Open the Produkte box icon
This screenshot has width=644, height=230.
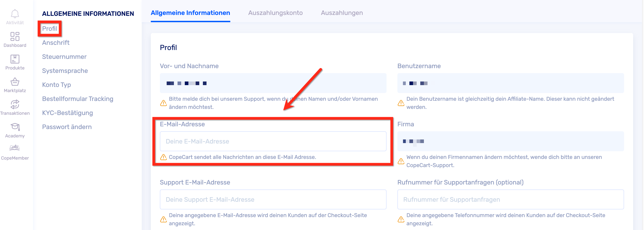[15, 59]
